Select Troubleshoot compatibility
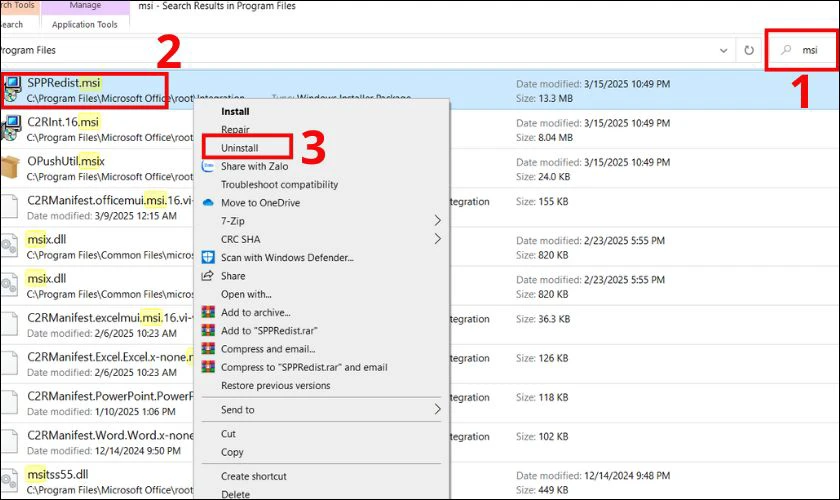Screen dimensions: 840x500 (x=280, y=184)
